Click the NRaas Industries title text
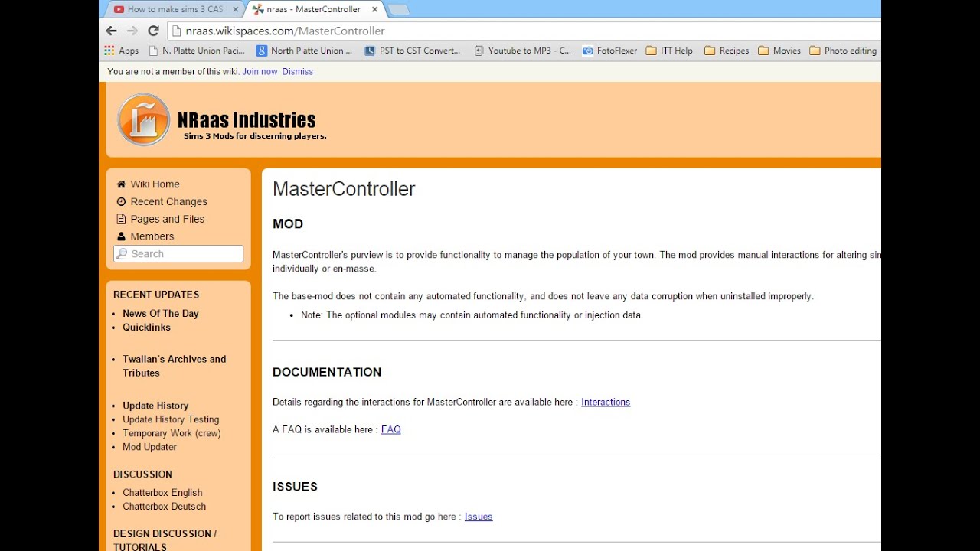This screenshot has height=551, width=980. [247, 120]
